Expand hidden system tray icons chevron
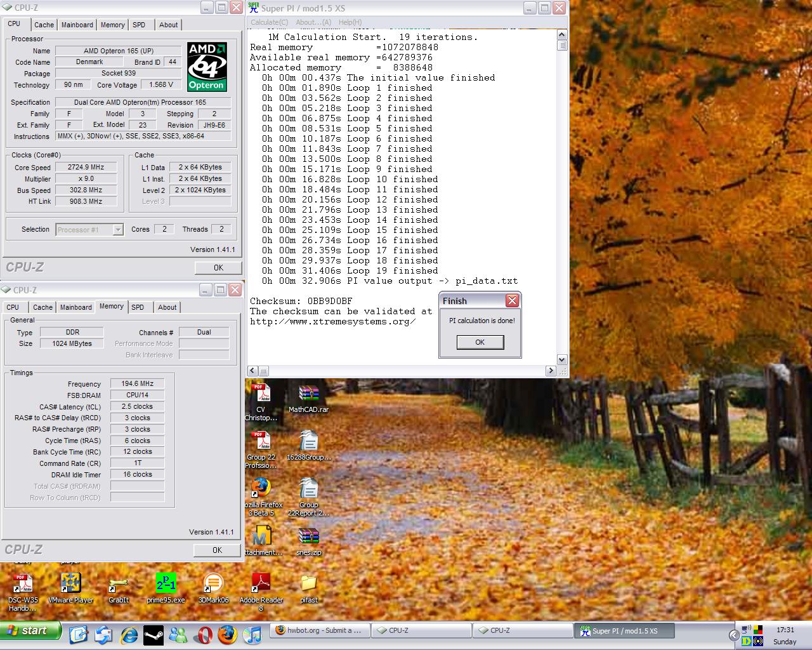This screenshot has width=812, height=650. click(x=733, y=635)
